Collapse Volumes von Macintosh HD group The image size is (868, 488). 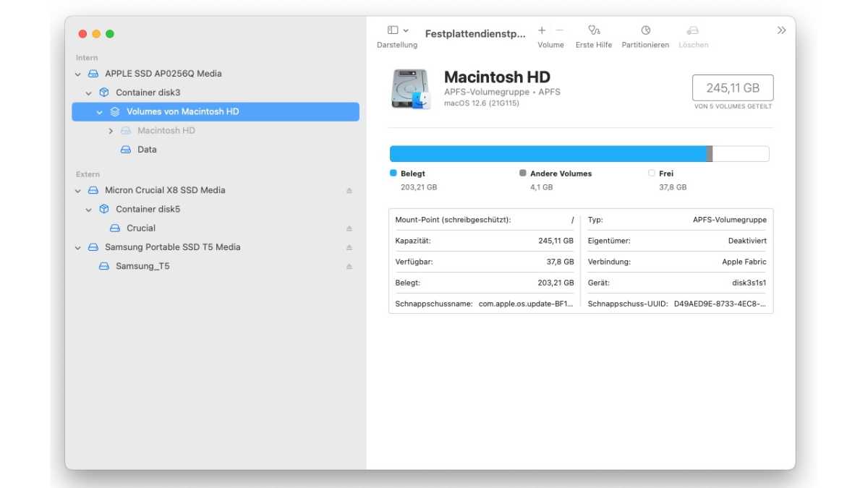[100, 112]
